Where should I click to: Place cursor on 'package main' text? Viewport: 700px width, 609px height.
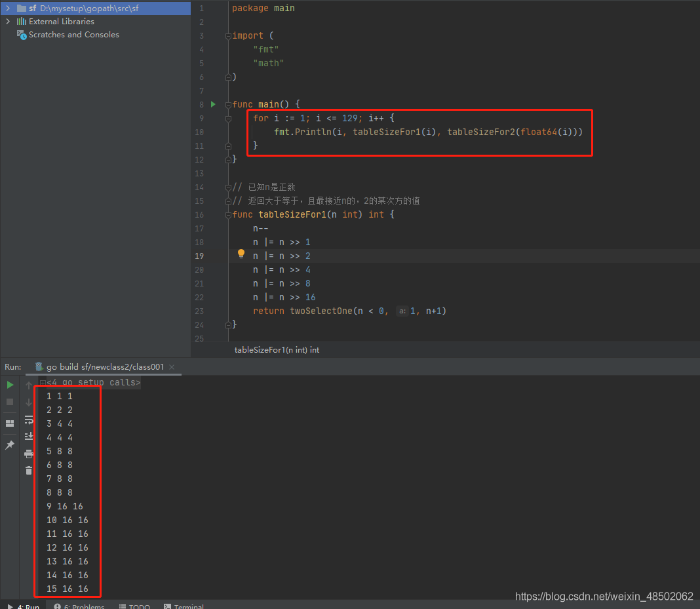(x=263, y=8)
